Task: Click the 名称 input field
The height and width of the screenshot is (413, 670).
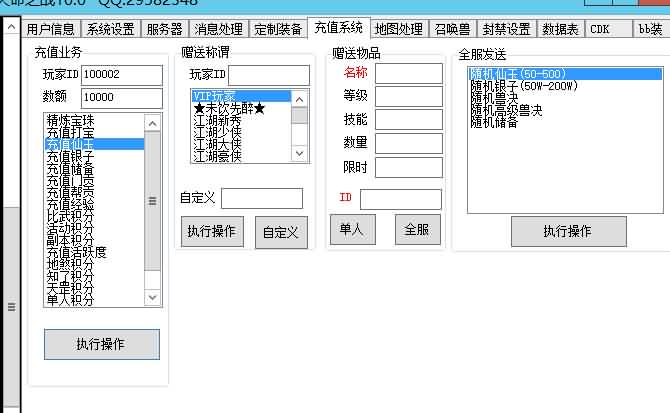Action: click(x=409, y=73)
